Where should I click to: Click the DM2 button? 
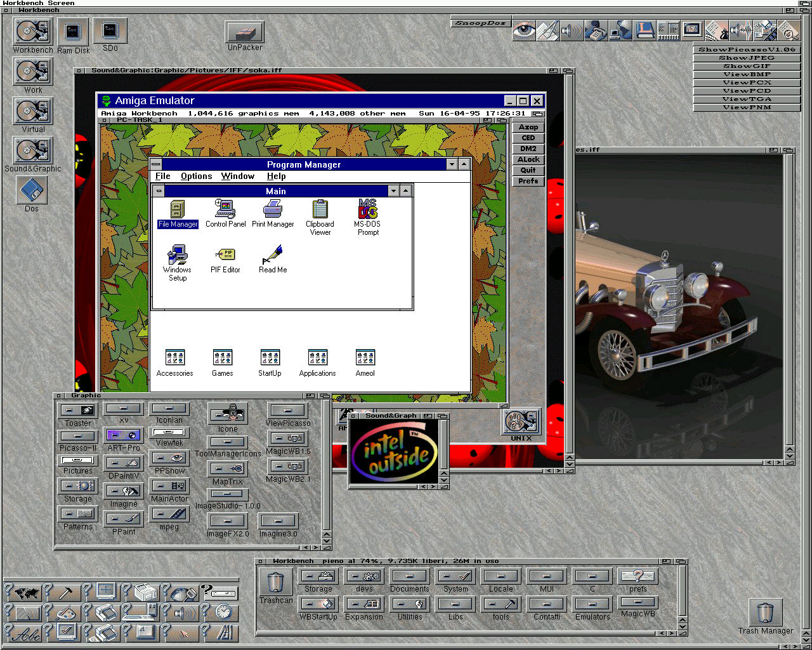528,149
